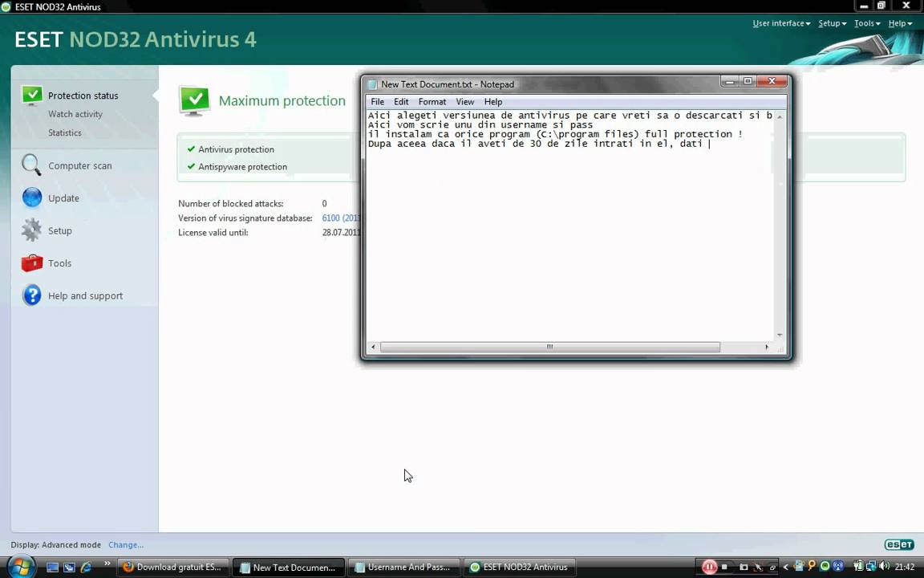The width and height of the screenshot is (924, 578).
Task: Open Notepad Format menu
Action: (432, 101)
